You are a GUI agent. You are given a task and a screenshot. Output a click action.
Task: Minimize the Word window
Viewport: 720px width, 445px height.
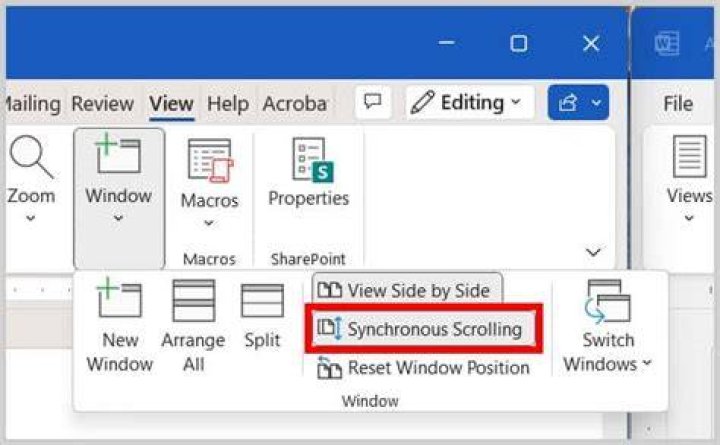tap(446, 43)
